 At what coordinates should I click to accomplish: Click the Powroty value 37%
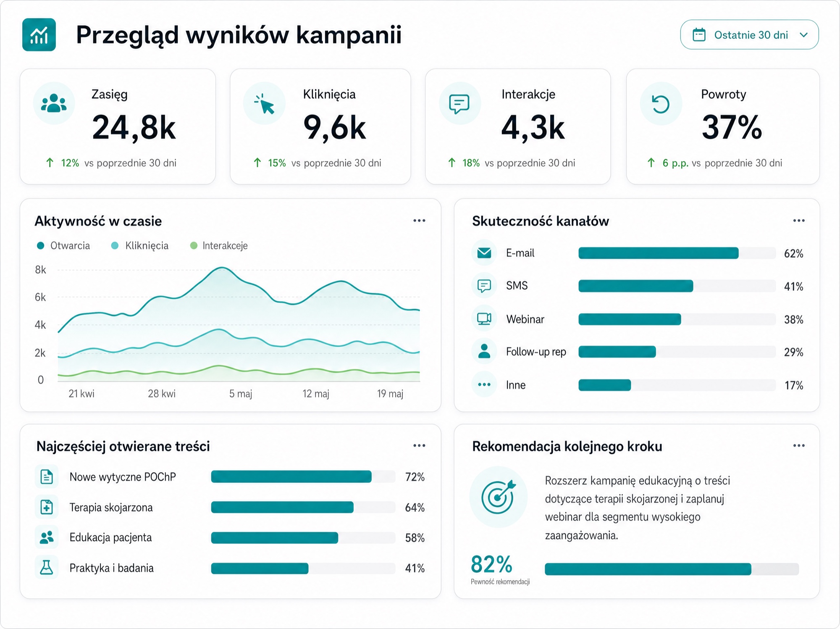732,127
